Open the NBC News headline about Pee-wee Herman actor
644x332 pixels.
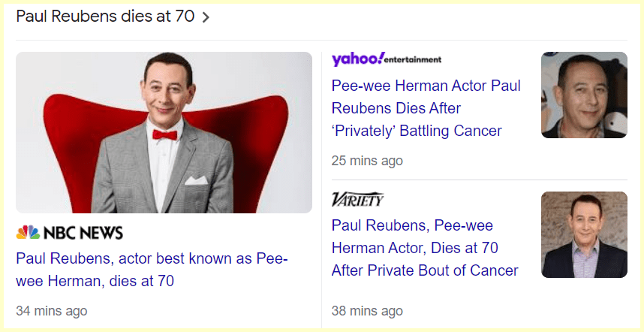click(x=151, y=270)
